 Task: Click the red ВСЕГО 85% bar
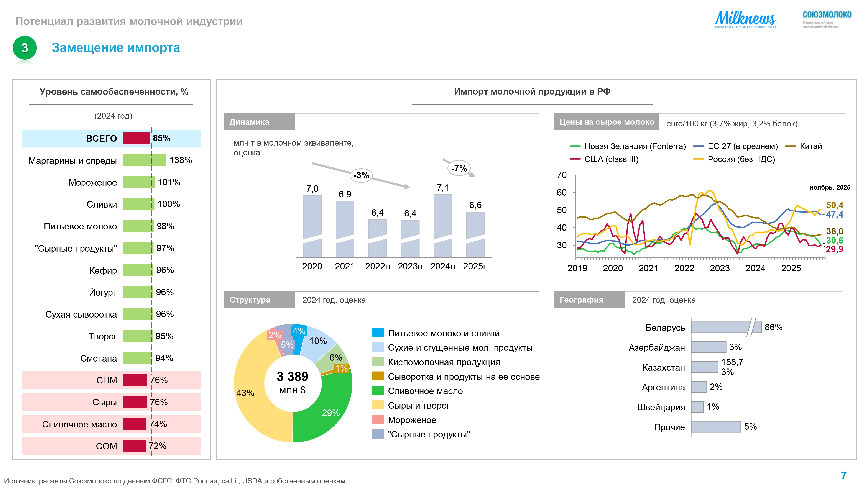click(x=136, y=138)
